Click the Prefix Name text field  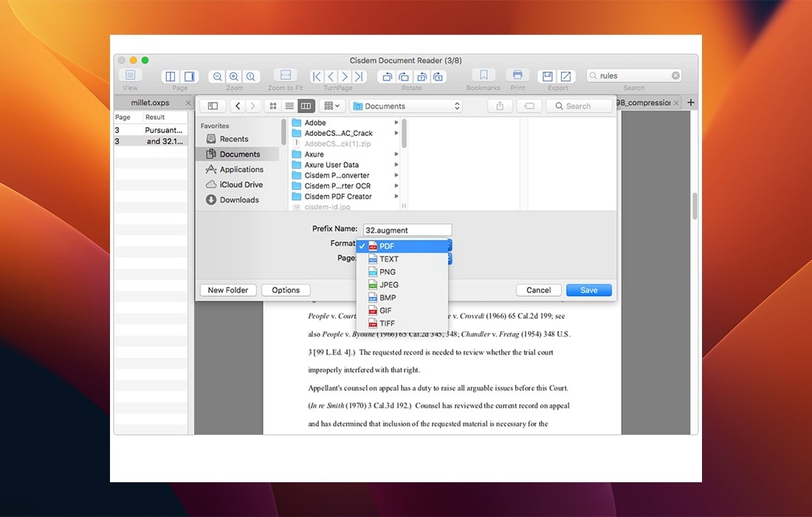point(407,230)
